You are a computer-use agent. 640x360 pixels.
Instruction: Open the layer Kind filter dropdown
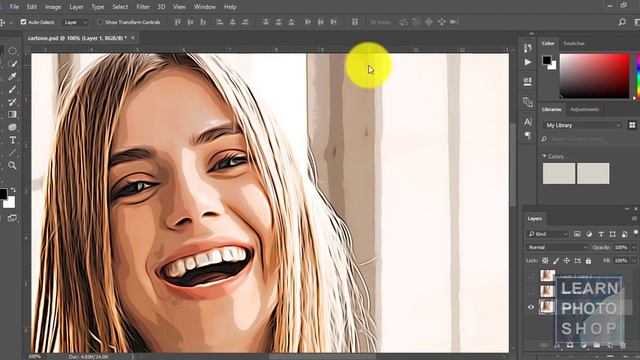(547, 234)
